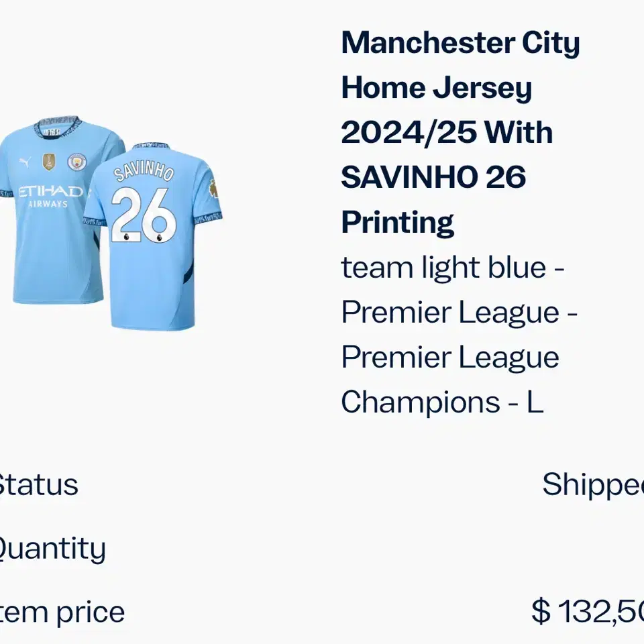Click the '2024/25 With' line of the title
The width and height of the screenshot is (644, 644).
click(447, 132)
